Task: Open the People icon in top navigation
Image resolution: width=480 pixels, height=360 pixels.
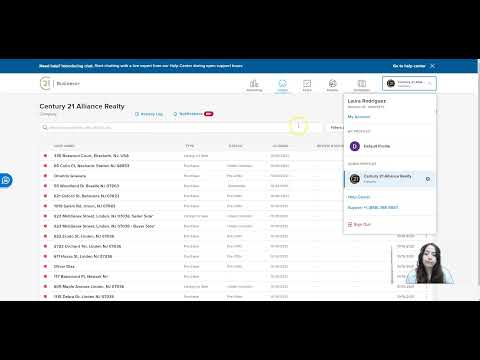Action: tap(332, 85)
